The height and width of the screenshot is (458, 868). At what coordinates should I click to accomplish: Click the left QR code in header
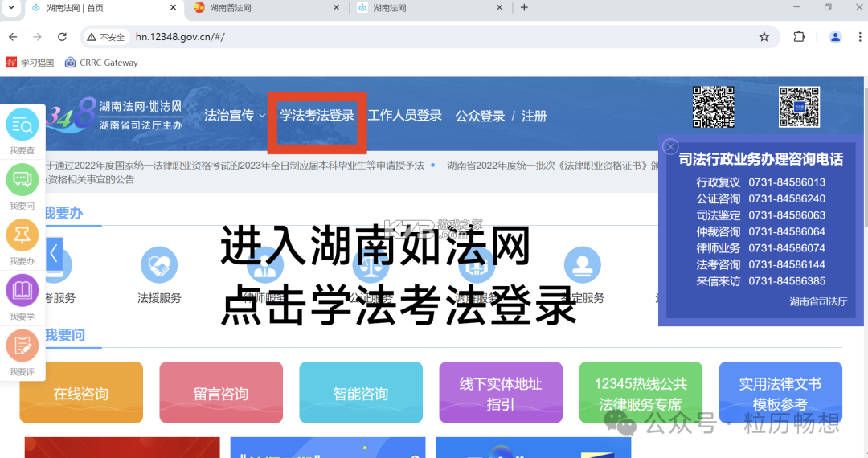pyautogui.click(x=714, y=107)
